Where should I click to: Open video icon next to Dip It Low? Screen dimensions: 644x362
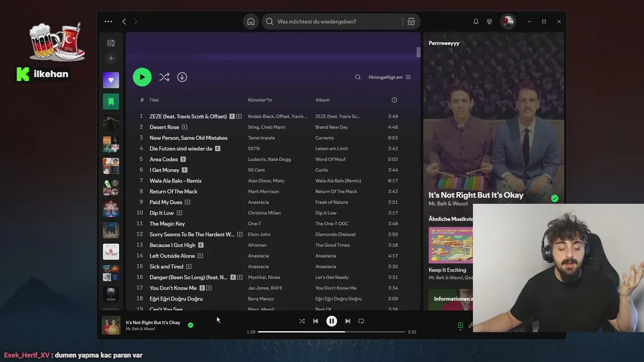click(x=179, y=213)
